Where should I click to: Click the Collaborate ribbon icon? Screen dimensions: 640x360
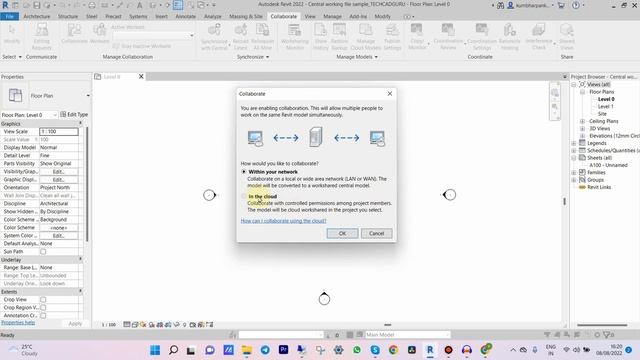click(x=74, y=33)
